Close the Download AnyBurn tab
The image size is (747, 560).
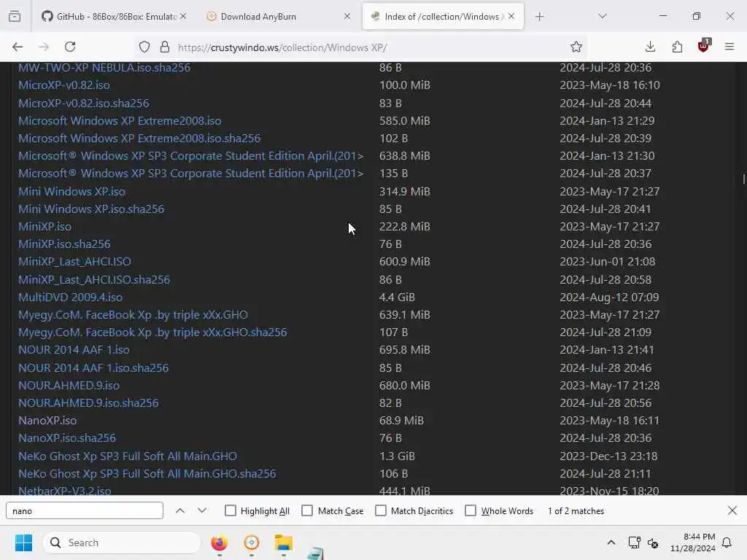point(347,16)
